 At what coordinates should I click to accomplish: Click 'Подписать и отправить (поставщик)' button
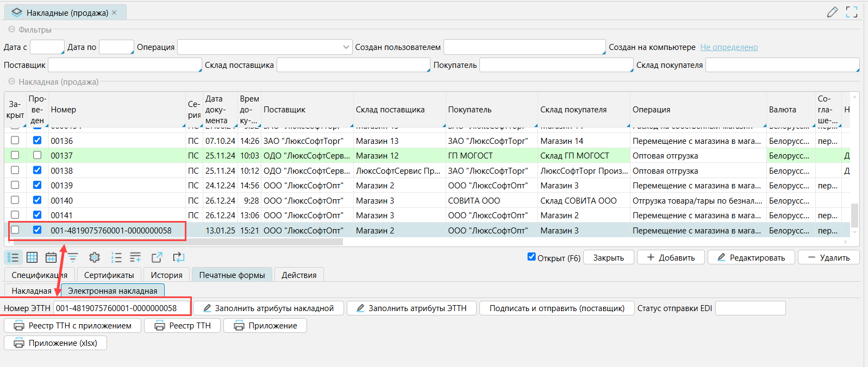click(557, 308)
